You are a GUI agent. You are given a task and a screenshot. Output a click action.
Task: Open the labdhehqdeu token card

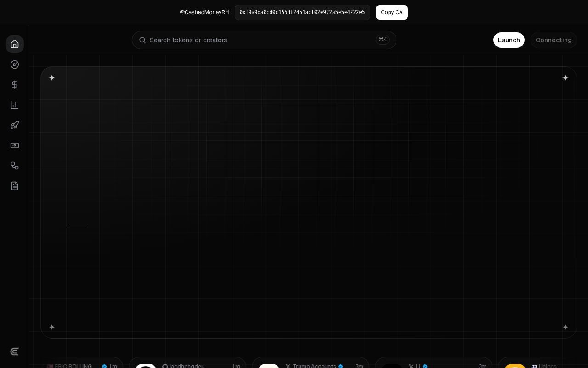[x=187, y=362]
